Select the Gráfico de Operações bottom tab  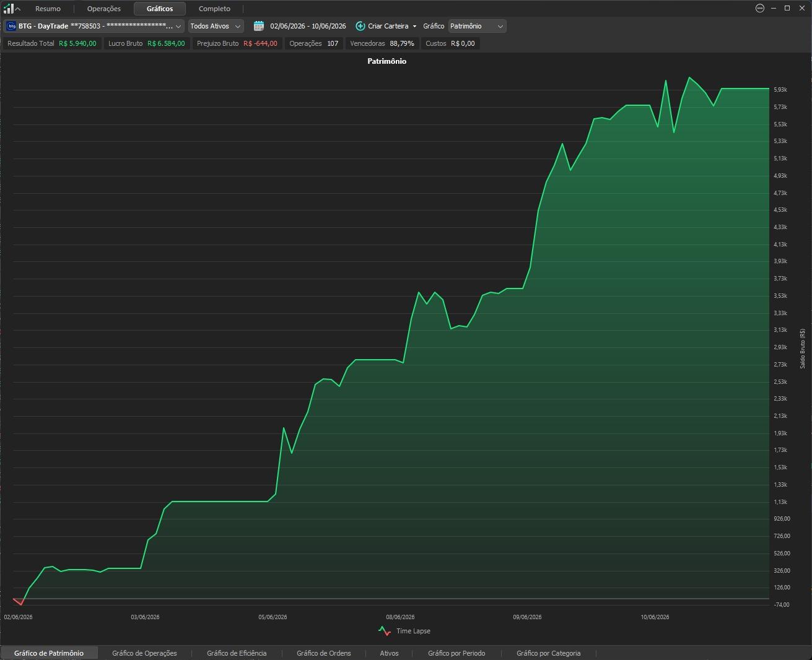click(x=144, y=653)
